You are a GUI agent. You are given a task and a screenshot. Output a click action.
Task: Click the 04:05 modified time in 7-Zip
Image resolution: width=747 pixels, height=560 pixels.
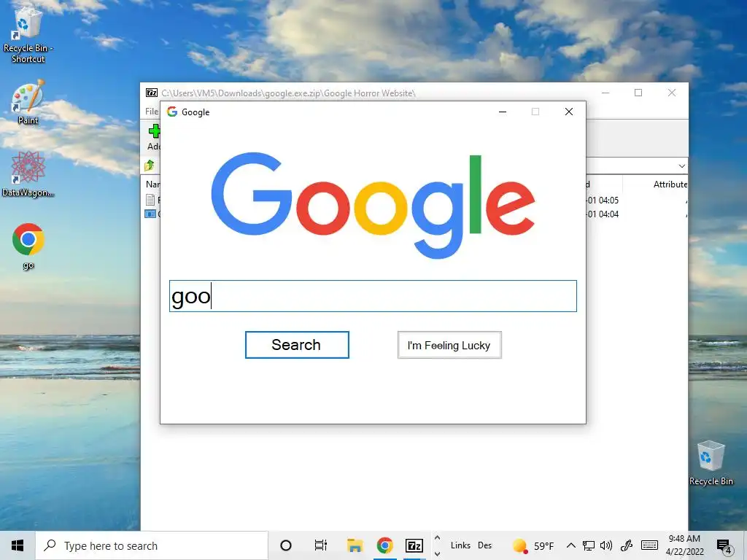pyautogui.click(x=602, y=200)
